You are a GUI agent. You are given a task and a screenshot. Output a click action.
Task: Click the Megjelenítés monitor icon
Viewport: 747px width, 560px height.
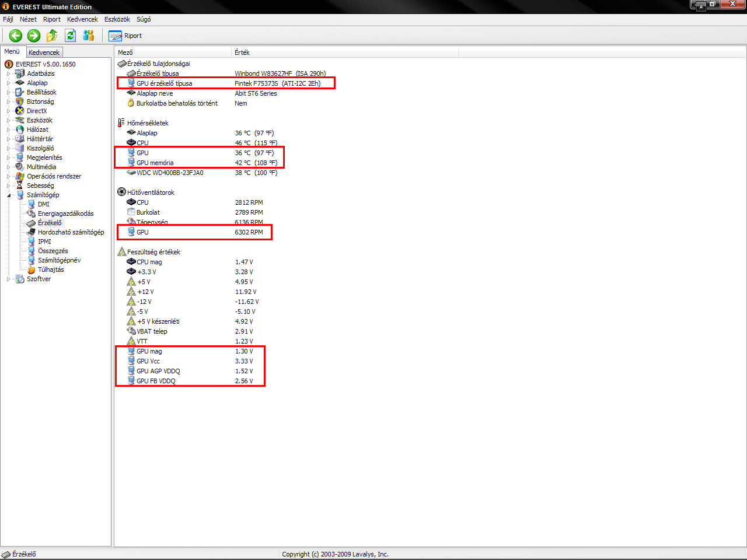[x=20, y=157]
